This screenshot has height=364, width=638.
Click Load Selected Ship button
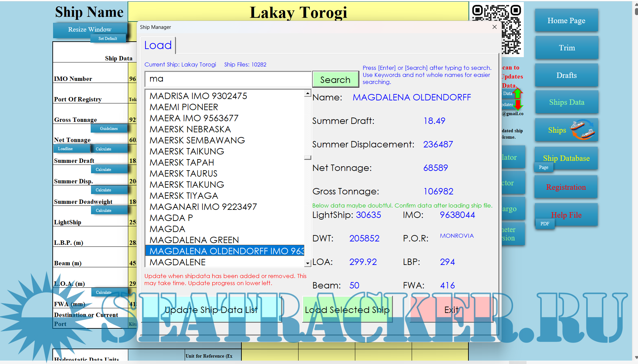pos(347,310)
